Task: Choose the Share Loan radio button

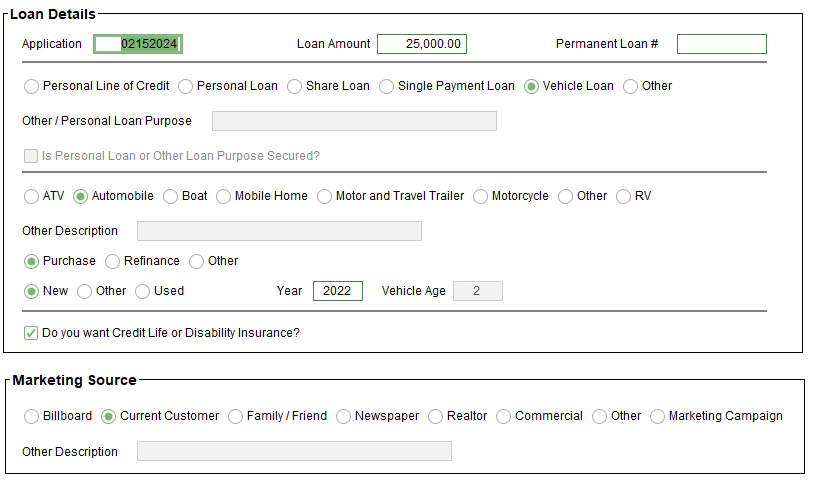Action: [295, 86]
